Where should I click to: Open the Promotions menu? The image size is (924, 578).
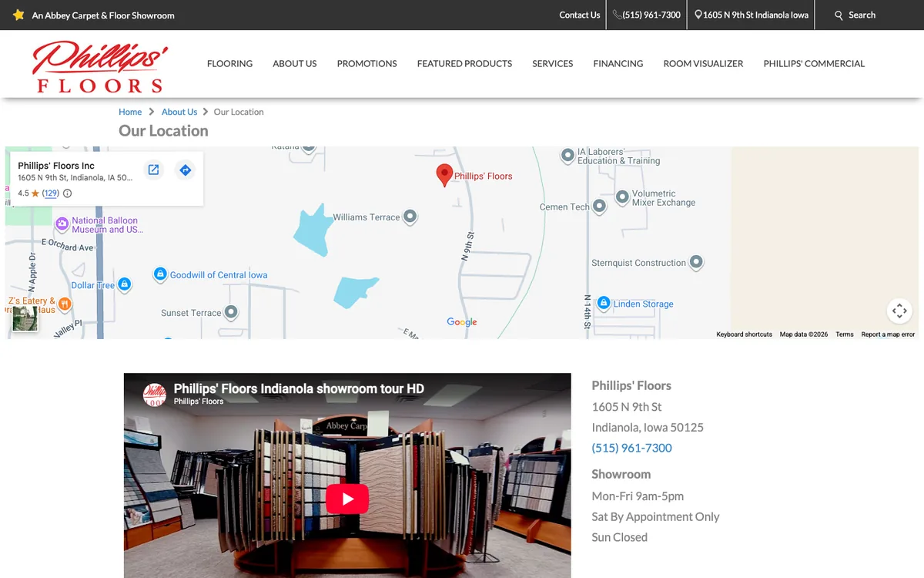[x=367, y=64]
